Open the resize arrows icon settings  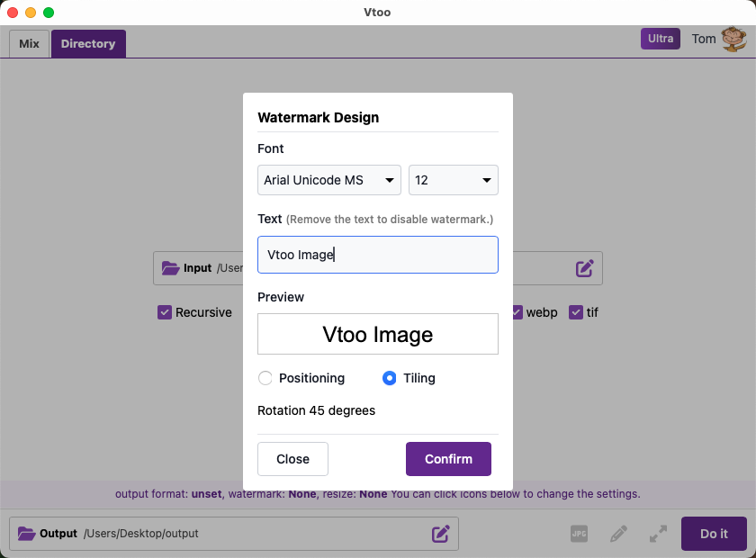[x=658, y=534]
